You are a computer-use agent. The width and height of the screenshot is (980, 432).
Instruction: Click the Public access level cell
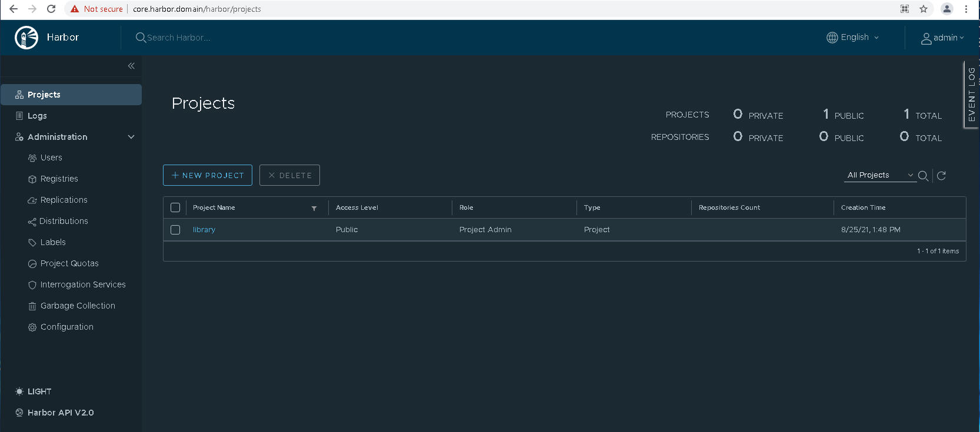(x=346, y=230)
